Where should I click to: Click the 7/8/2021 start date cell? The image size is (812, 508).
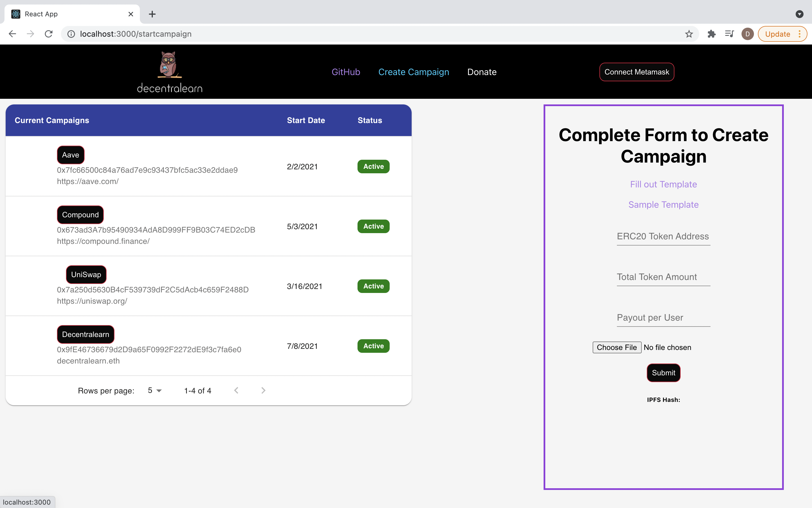[302, 346]
